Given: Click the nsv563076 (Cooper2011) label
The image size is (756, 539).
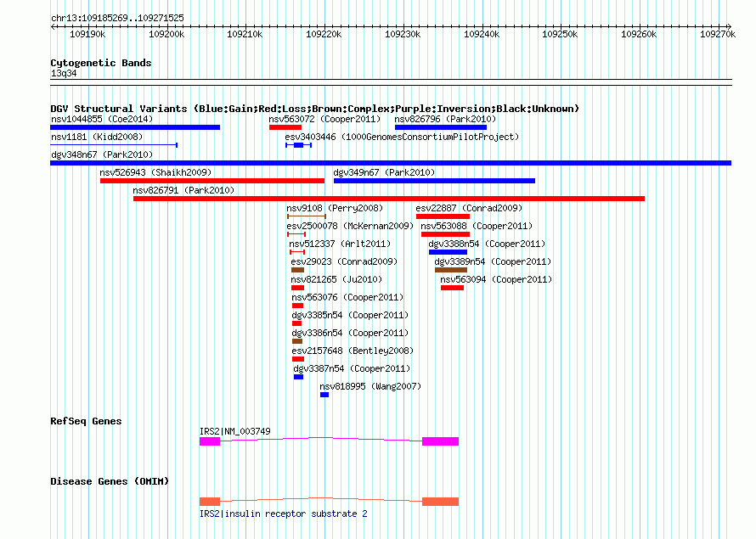Looking at the screenshot, I should click(347, 297).
